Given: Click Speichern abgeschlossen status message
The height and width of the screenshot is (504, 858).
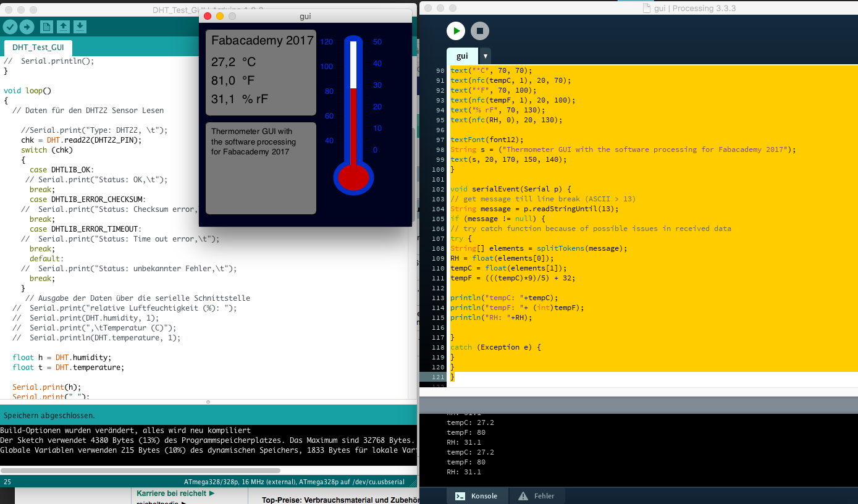Looking at the screenshot, I should 49,416.
